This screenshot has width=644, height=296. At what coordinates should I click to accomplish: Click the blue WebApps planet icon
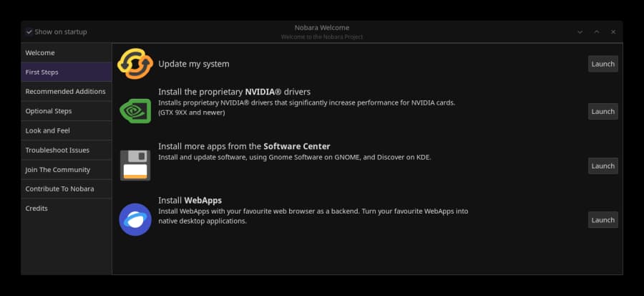point(135,219)
